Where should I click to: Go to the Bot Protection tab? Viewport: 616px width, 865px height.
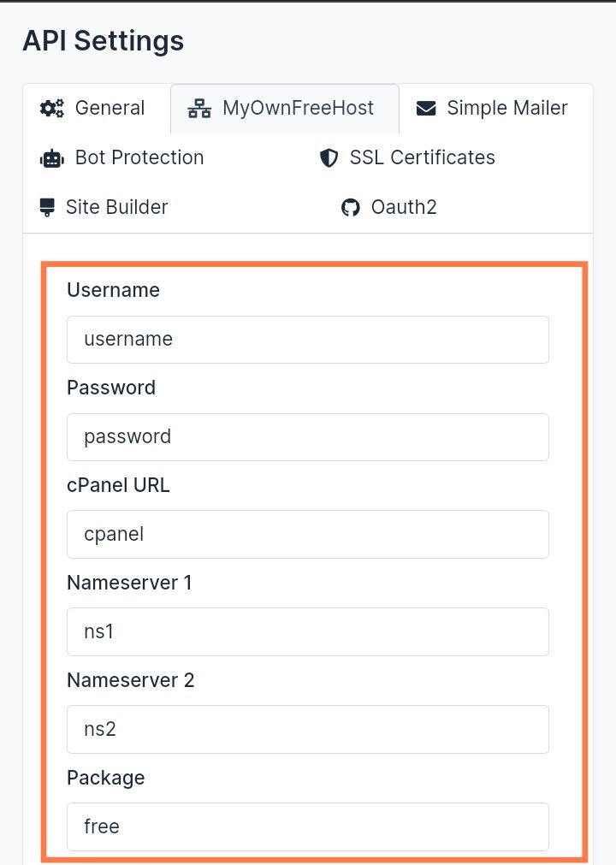[x=121, y=157]
